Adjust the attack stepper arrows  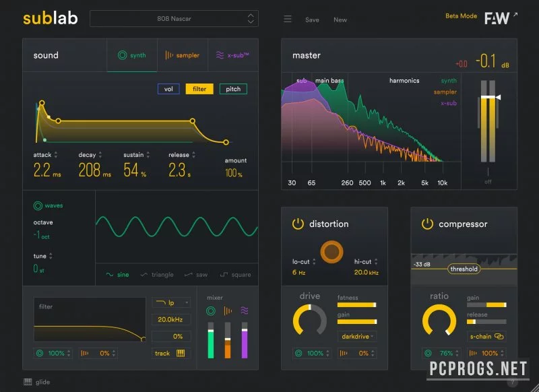56,155
